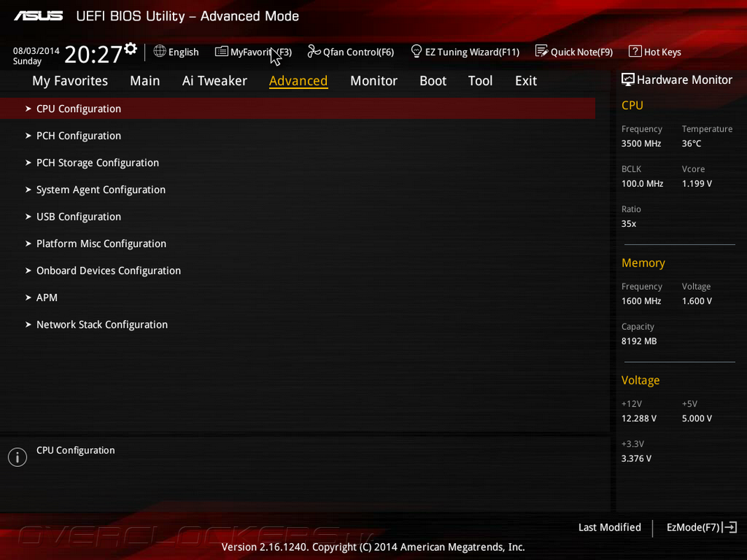Screen dimensions: 747x560
Task: Open MyFavorite(F3) menu
Action: (261, 52)
